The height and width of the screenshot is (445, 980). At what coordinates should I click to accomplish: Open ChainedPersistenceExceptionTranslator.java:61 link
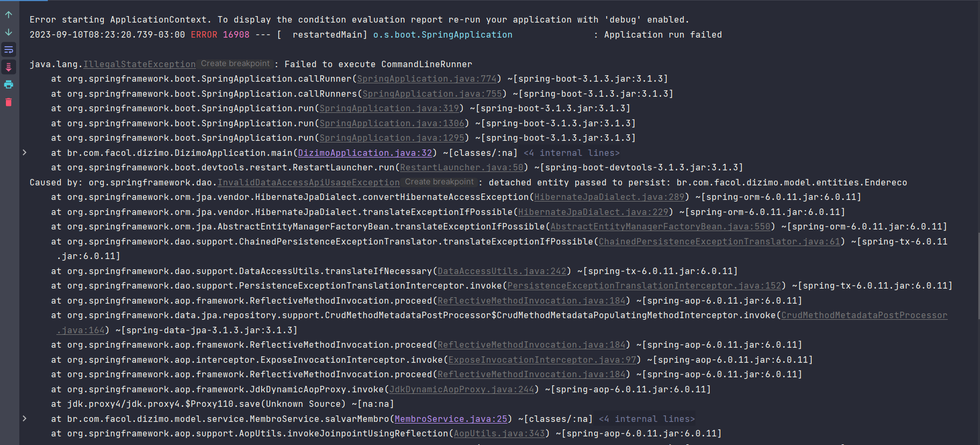720,242
